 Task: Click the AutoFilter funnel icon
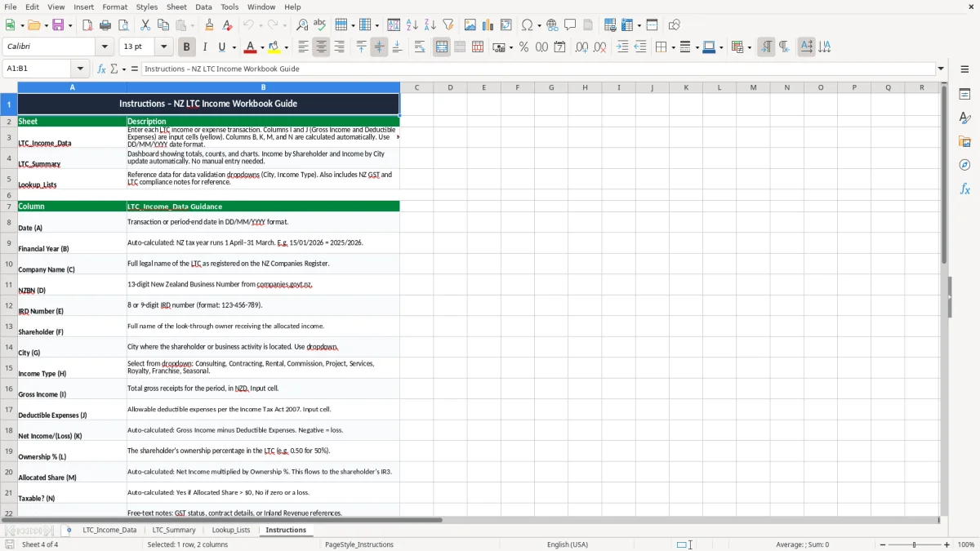click(x=448, y=25)
